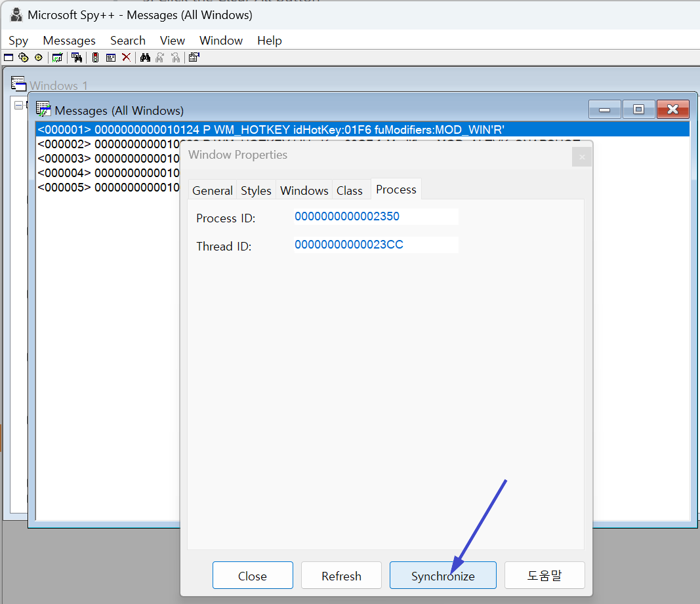
Task: Select message row <000004>
Action: pyautogui.click(x=108, y=172)
